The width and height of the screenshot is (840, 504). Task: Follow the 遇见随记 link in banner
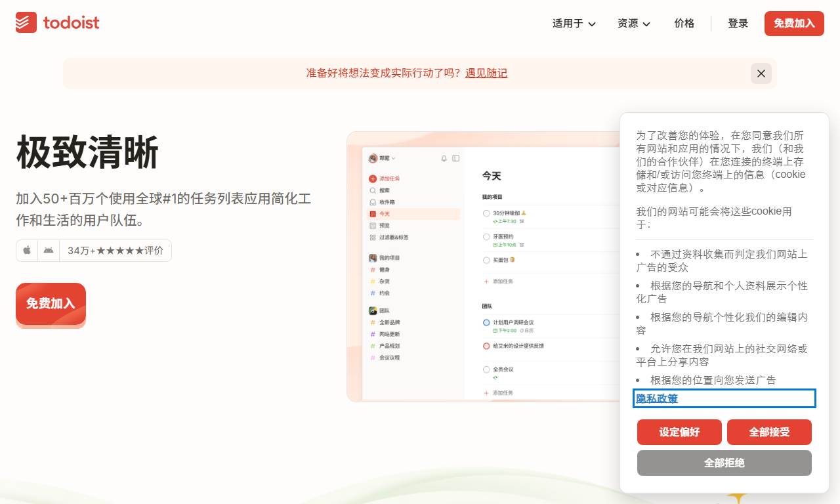486,73
